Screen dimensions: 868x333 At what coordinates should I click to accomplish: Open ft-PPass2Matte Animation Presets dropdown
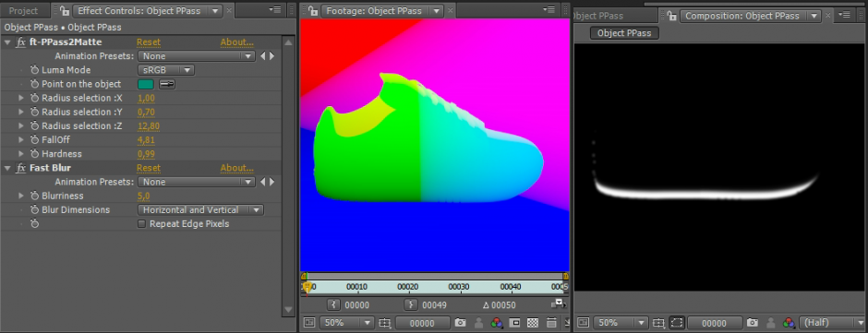pyautogui.click(x=196, y=56)
